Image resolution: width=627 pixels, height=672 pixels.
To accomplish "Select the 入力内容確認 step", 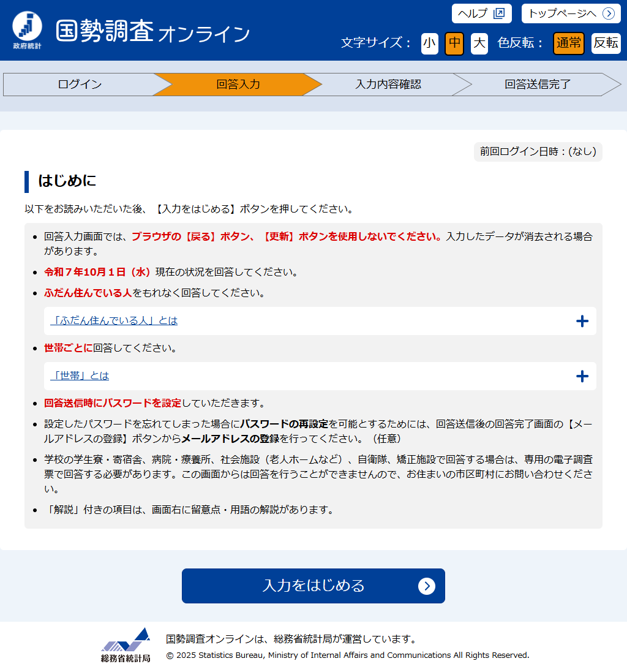I will [388, 85].
